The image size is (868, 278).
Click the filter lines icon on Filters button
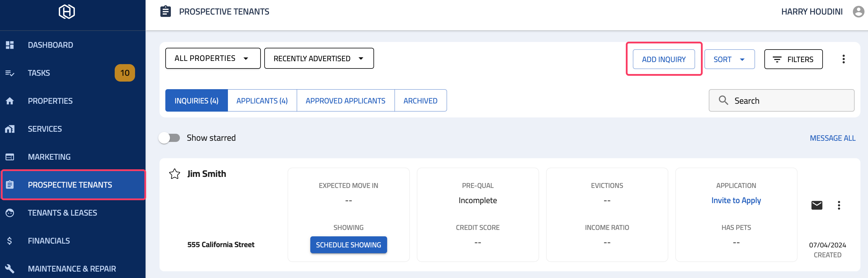[777, 59]
